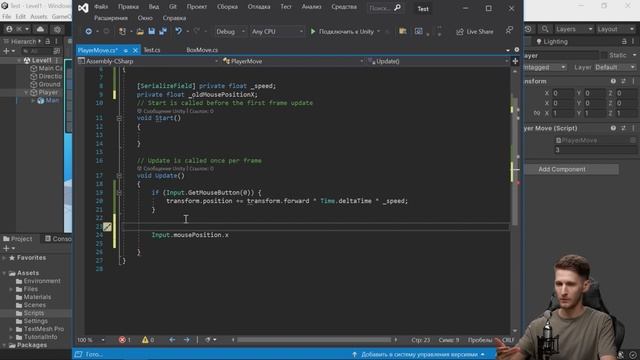Viewport: 640px width, 360px height.
Task: Open the Unity Layout dropdown
Action: [x=616, y=29]
